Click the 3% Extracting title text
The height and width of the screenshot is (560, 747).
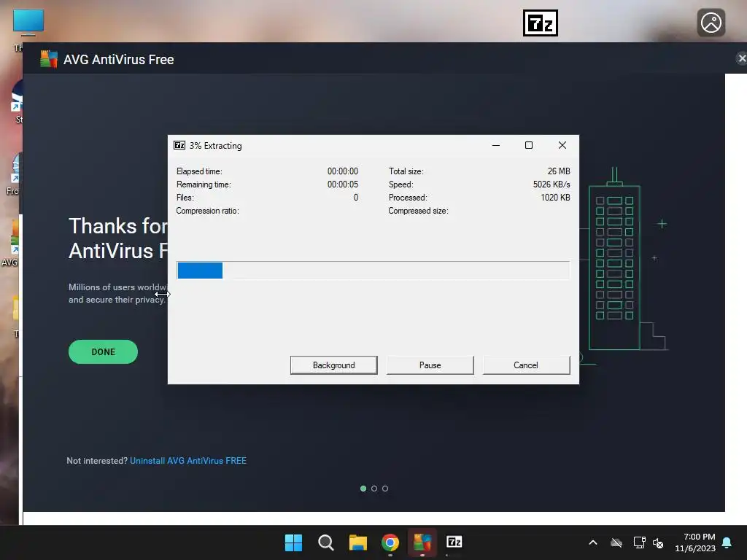(216, 146)
